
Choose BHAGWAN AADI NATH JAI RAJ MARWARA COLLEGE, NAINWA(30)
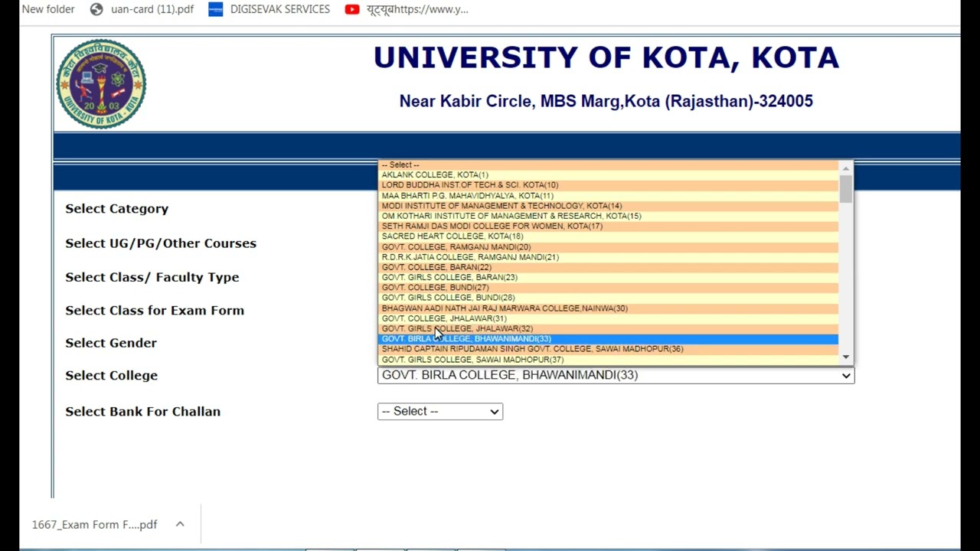[609, 308]
